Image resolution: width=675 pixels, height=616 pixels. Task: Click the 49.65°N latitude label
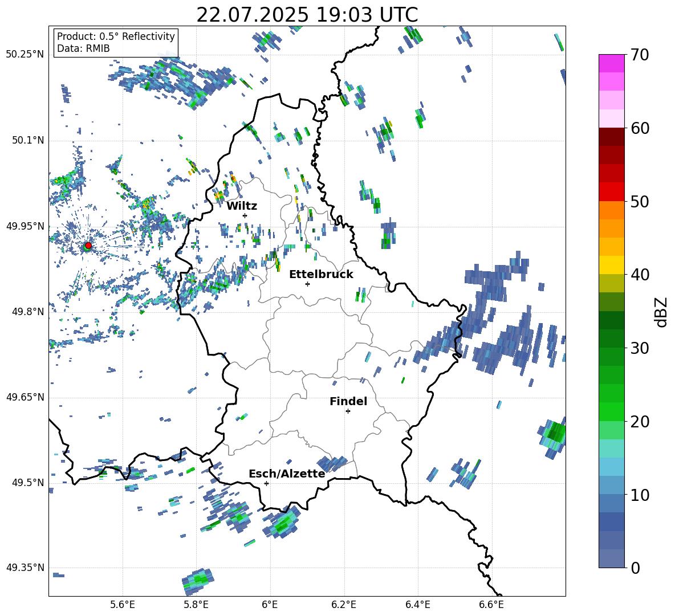point(25,397)
